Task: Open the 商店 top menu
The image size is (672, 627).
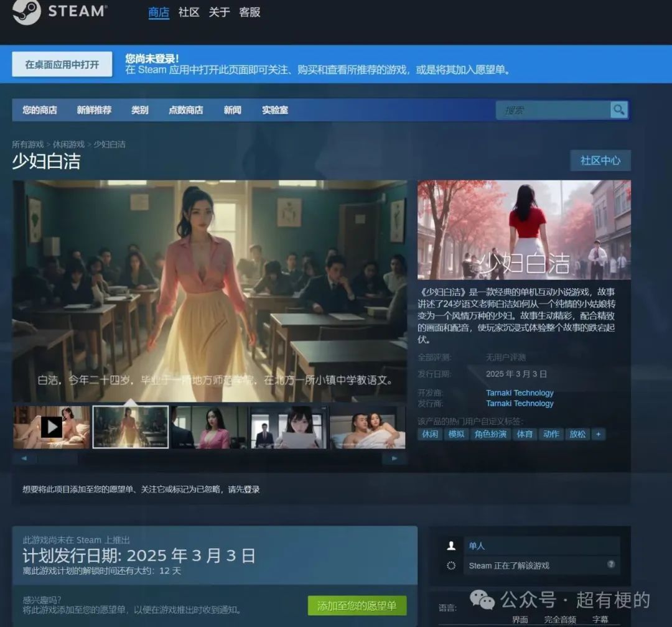Action: click(x=159, y=12)
